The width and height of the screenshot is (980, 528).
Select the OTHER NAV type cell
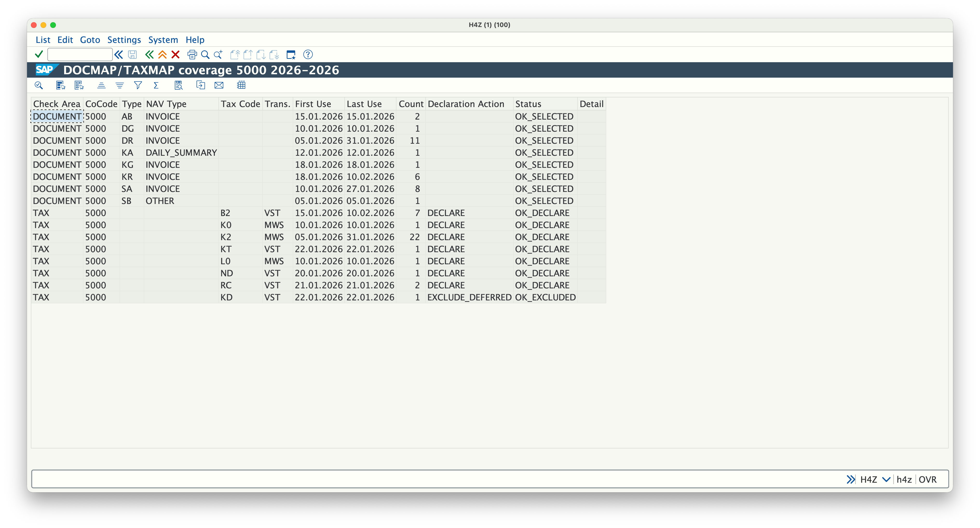[x=181, y=201]
